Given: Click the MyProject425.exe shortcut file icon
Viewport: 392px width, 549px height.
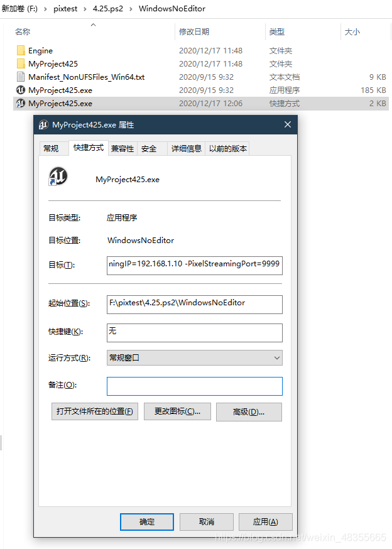Looking at the screenshot, I should click(21, 103).
